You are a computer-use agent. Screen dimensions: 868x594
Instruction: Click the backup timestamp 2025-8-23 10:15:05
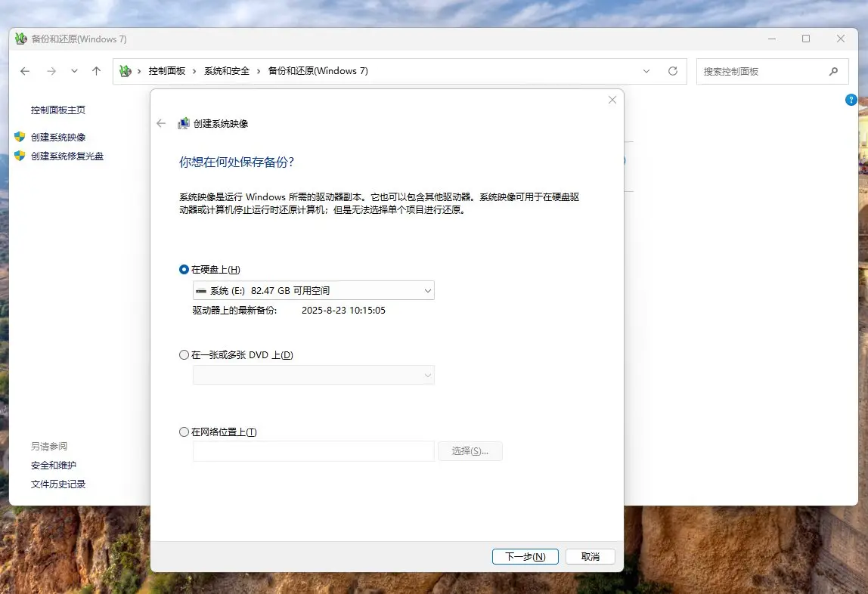pyautogui.click(x=343, y=311)
